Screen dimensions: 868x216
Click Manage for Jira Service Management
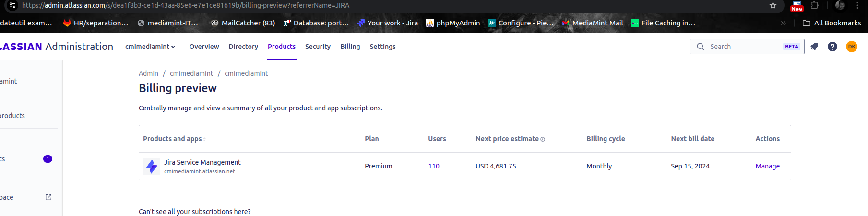pos(767,166)
